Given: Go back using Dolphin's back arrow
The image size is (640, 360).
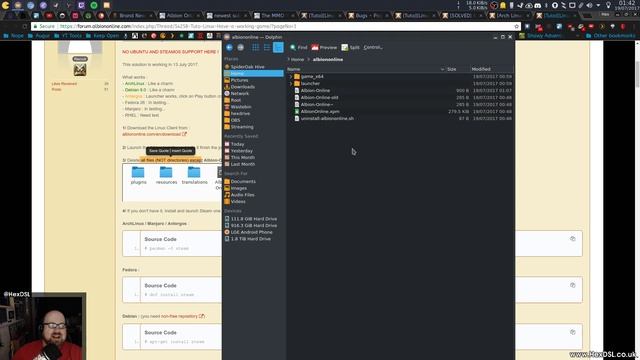Looking at the screenshot, I should click(229, 47).
